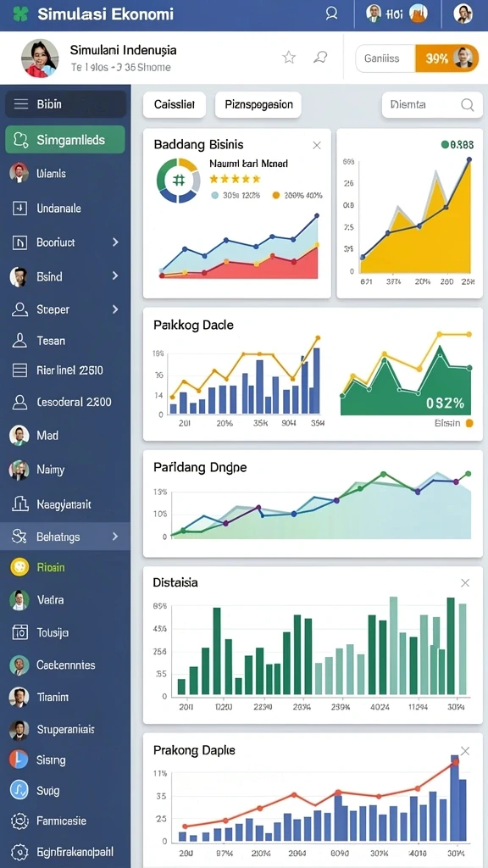
Task: Click the gear icon next to Famncesie
Action: 19,821
